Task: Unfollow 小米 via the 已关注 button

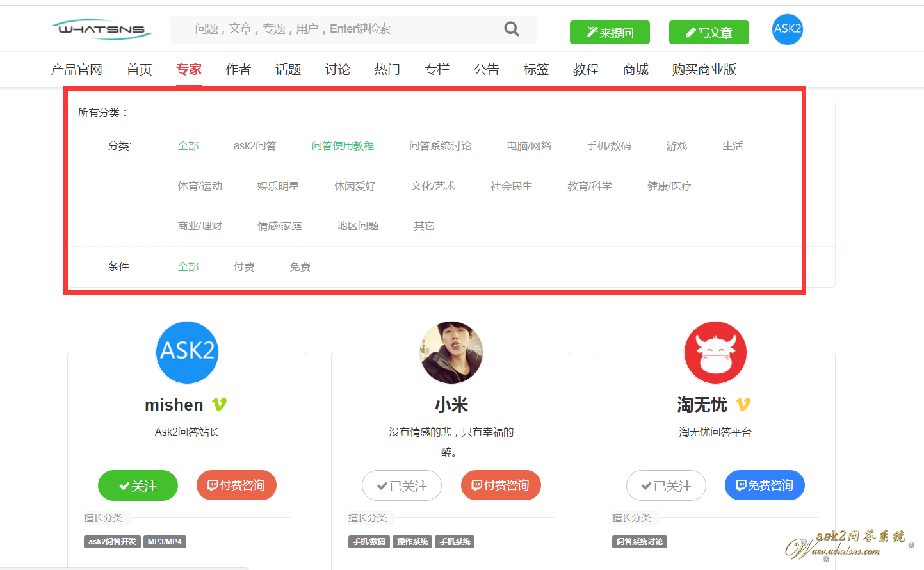Action: [401, 485]
